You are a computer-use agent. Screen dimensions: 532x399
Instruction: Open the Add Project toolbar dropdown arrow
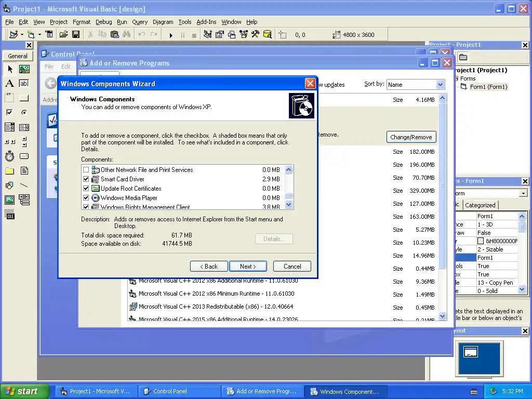coord(22,34)
